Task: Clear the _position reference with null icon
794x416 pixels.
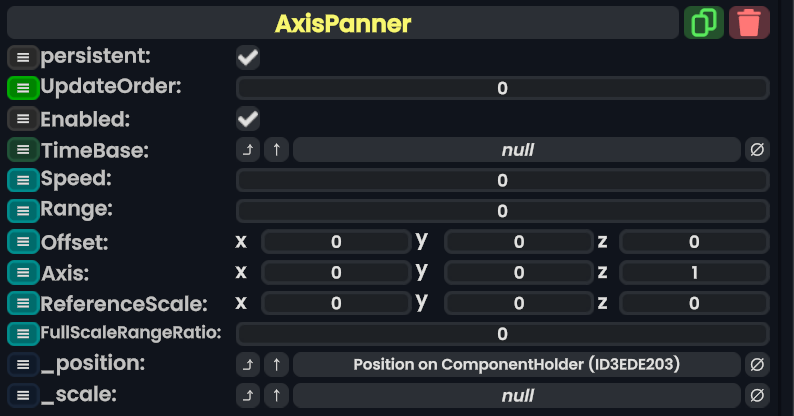Action: pos(757,365)
